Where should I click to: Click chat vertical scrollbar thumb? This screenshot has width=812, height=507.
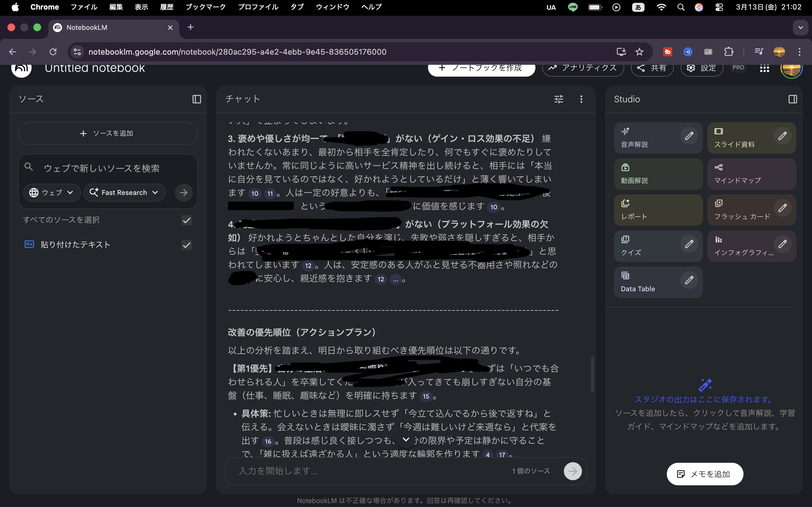tap(592, 374)
